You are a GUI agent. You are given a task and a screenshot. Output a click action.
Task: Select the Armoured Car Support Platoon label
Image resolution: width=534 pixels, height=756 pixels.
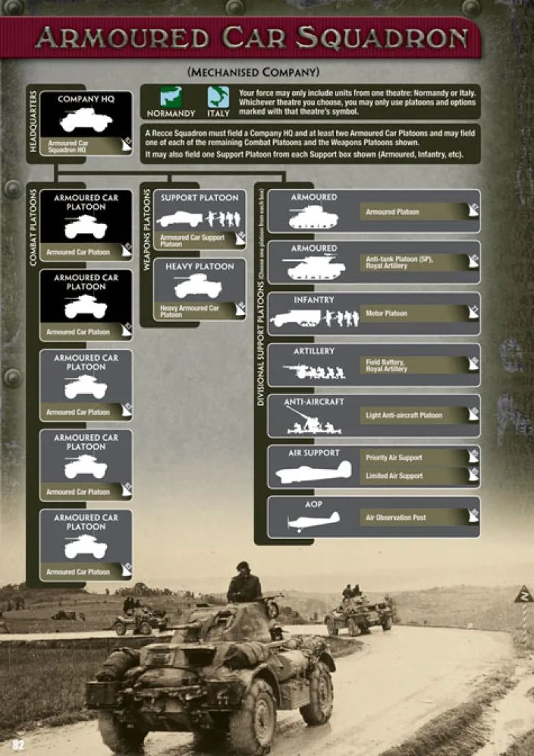pyautogui.click(x=192, y=240)
